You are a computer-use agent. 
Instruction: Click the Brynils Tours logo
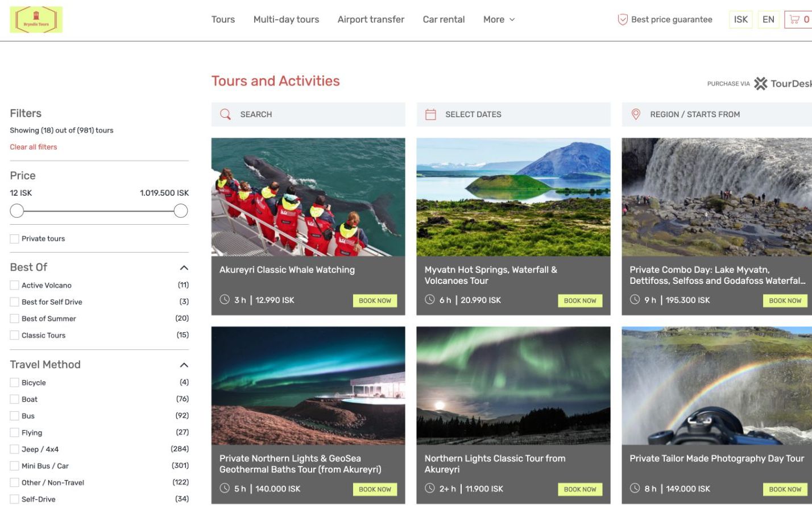click(x=36, y=19)
